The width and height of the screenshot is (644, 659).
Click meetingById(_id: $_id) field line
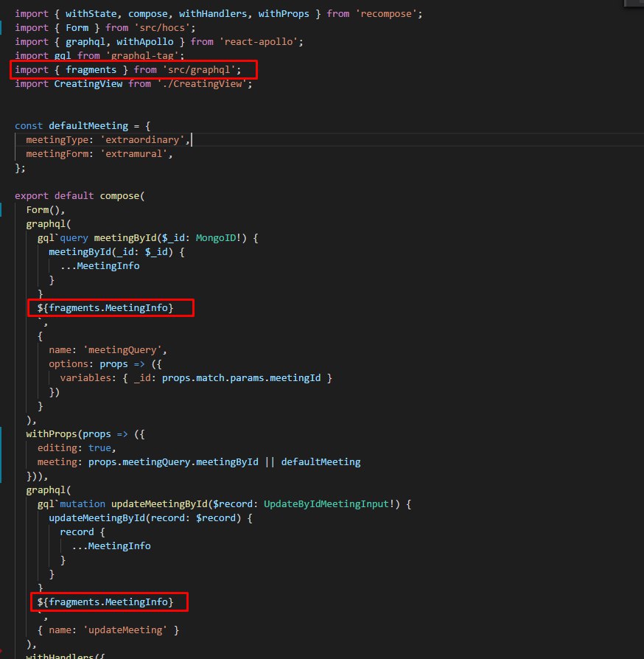116,252
